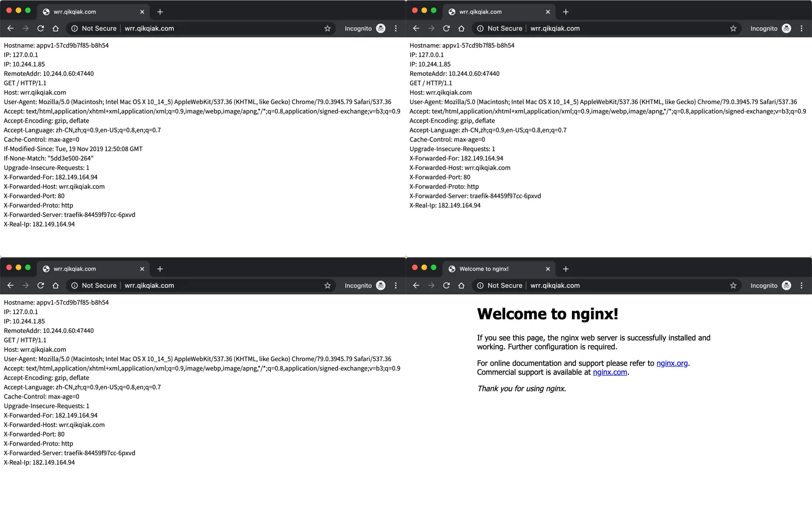The height and width of the screenshot is (508, 812).
Task: Reload the Welcome to nginx page
Action: [x=446, y=285]
